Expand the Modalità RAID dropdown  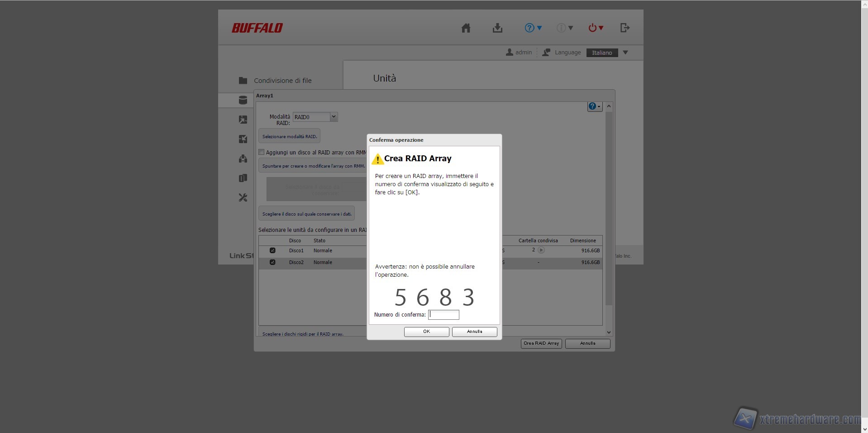(334, 117)
